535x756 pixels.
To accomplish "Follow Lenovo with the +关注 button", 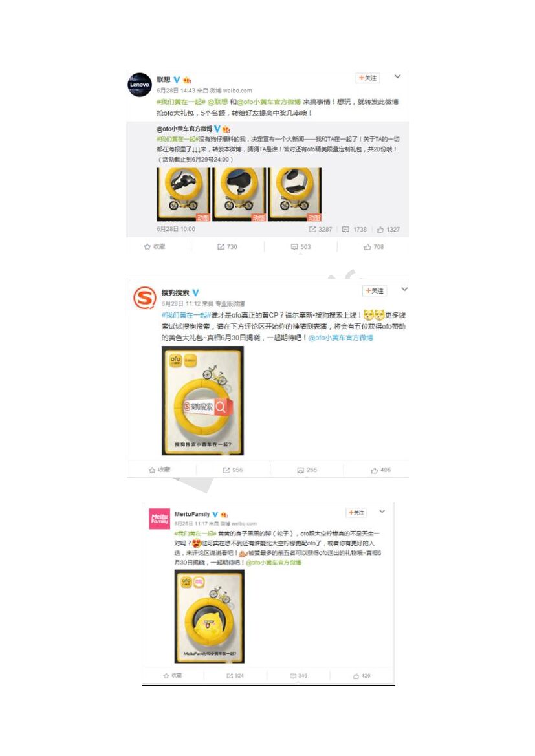I will [x=368, y=78].
